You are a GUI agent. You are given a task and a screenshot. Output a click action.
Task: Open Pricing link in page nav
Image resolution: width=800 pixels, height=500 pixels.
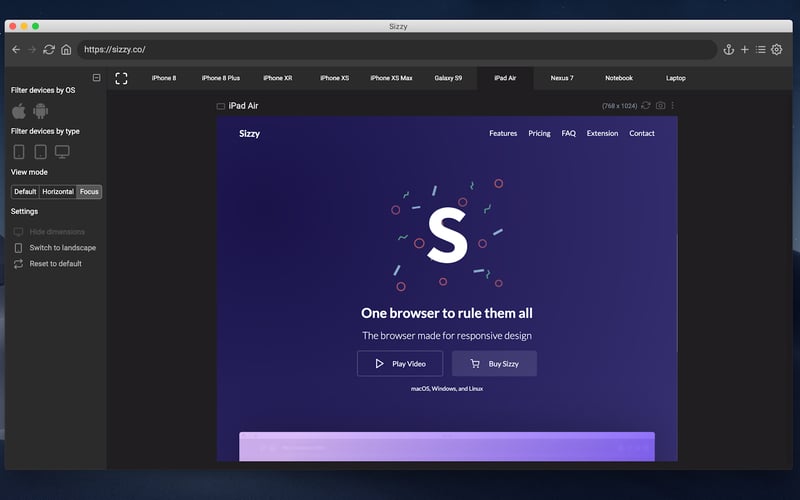click(539, 133)
